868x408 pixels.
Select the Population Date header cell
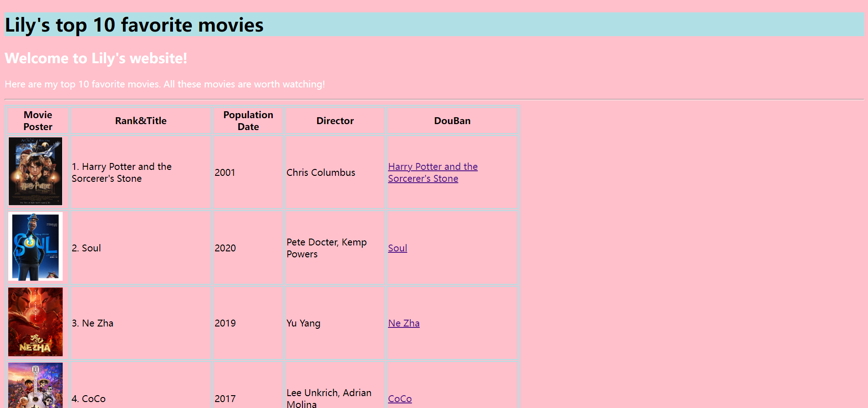248,121
